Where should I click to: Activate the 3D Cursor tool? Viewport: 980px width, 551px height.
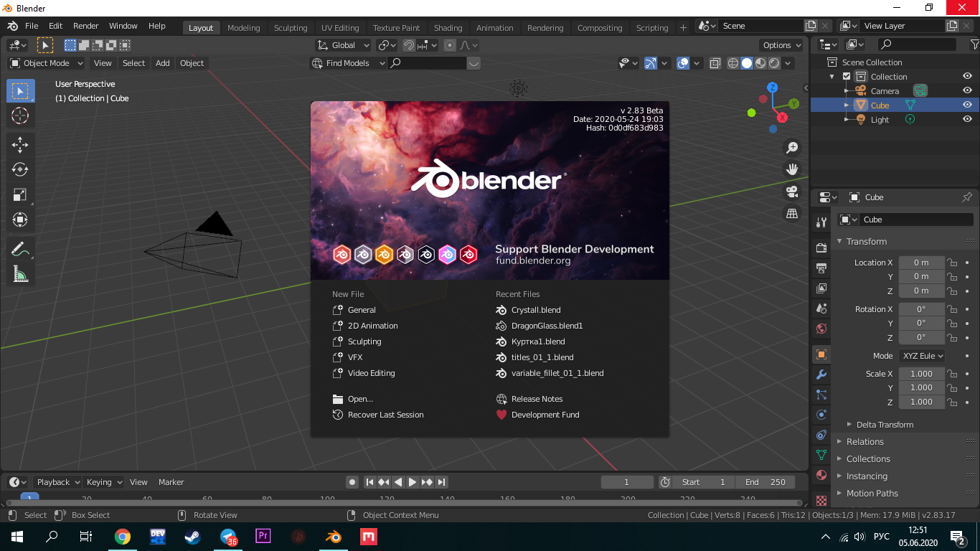click(x=20, y=116)
